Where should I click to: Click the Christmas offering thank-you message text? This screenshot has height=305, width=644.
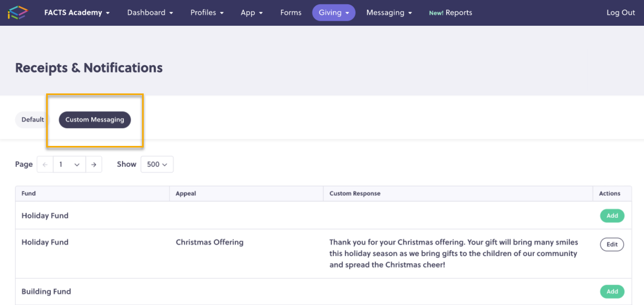(454, 254)
